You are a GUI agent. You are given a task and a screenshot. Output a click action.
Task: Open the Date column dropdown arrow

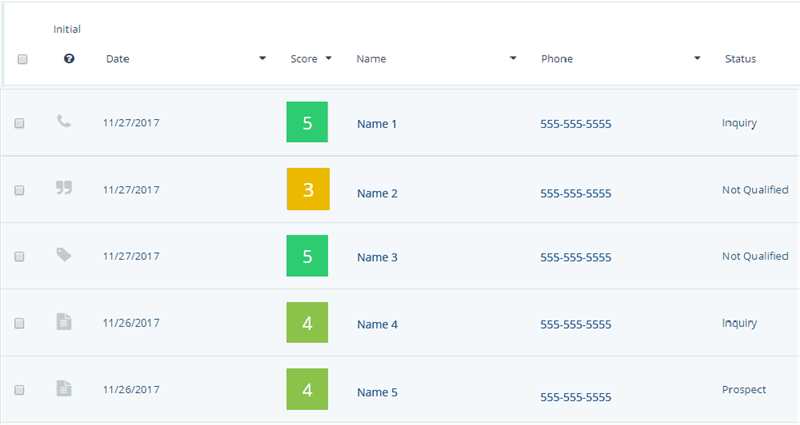[262, 58]
